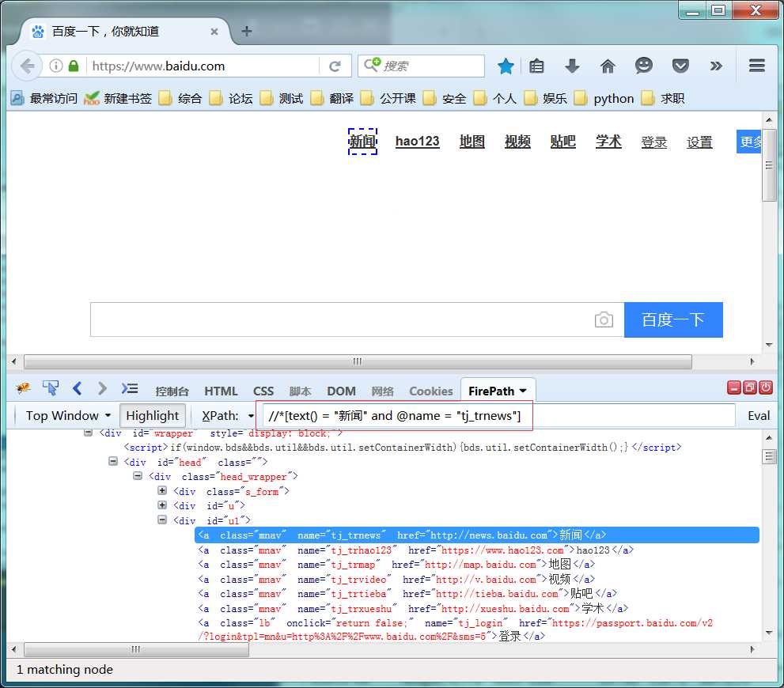Collapse the div class="head_wrapper" node
This screenshot has height=688, width=784.
(x=138, y=476)
